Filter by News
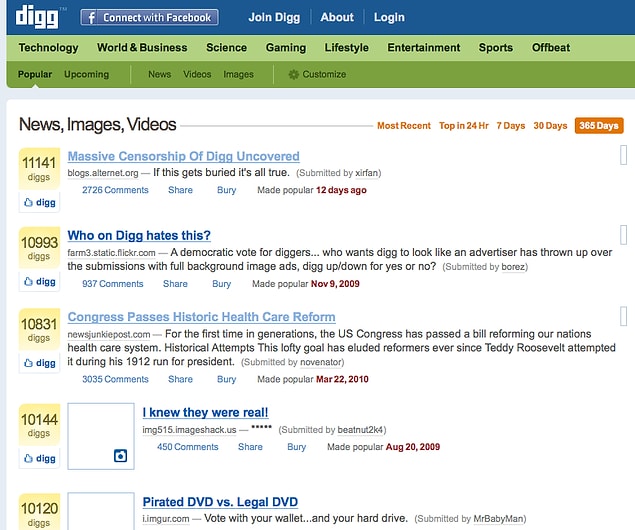The height and width of the screenshot is (530, 635). pos(160,74)
